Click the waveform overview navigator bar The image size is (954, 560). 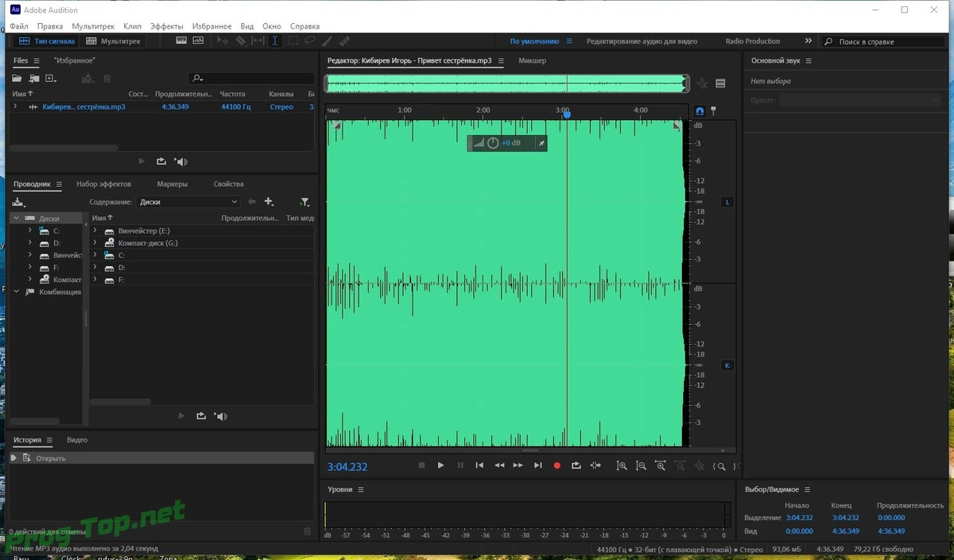(x=507, y=83)
